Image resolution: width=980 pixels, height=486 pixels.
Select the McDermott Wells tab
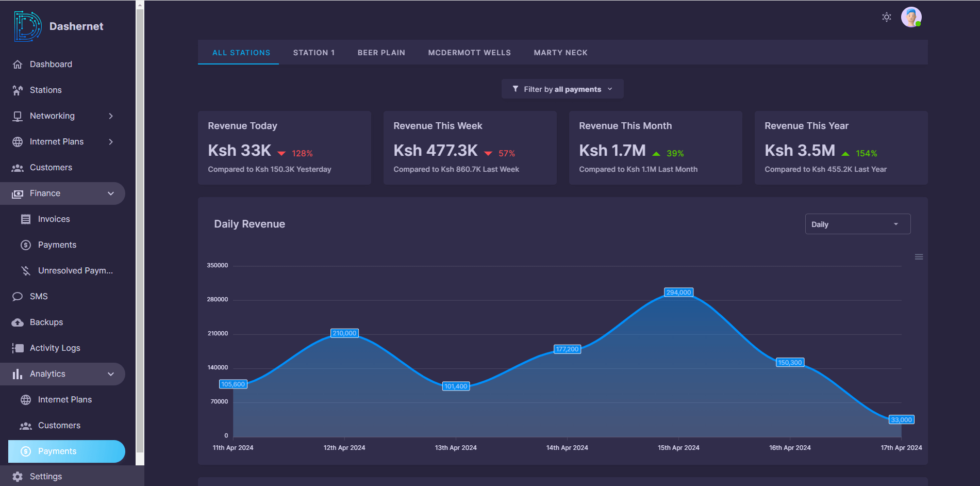469,53
